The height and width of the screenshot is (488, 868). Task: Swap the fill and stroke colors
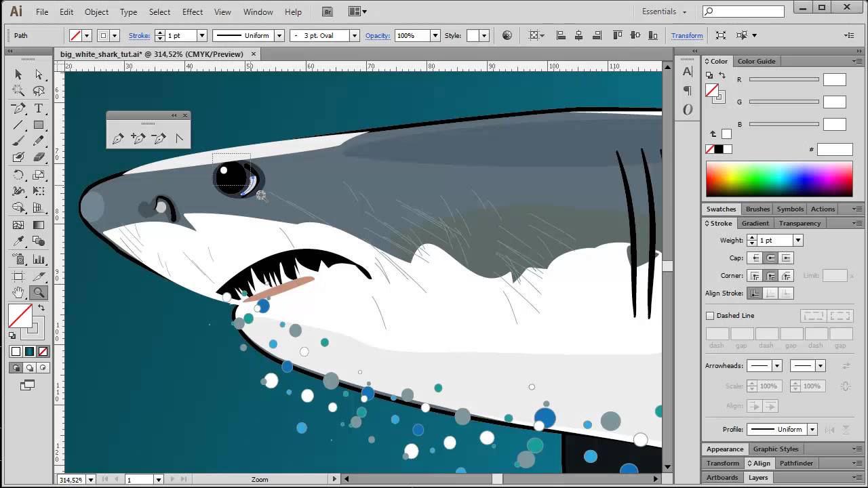click(x=41, y=308)
